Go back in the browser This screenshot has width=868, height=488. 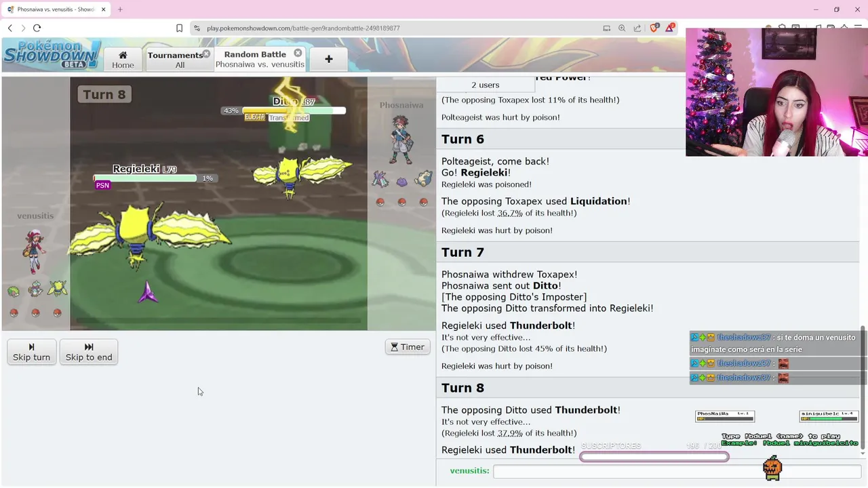[x=9, y=28]
